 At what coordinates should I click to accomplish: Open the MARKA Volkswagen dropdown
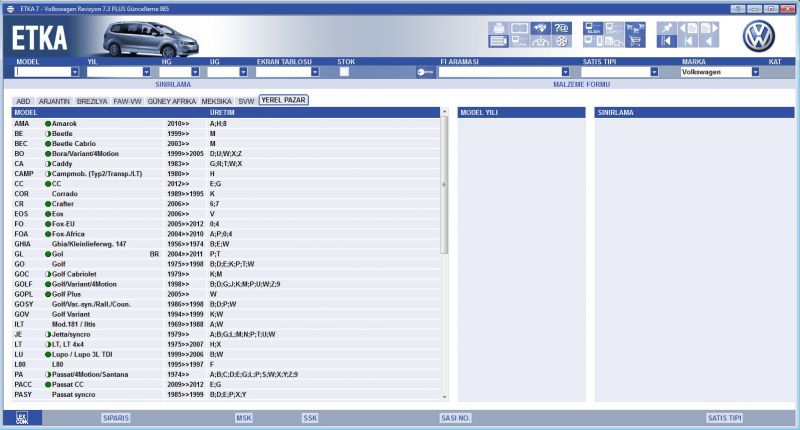click(755, 72)
